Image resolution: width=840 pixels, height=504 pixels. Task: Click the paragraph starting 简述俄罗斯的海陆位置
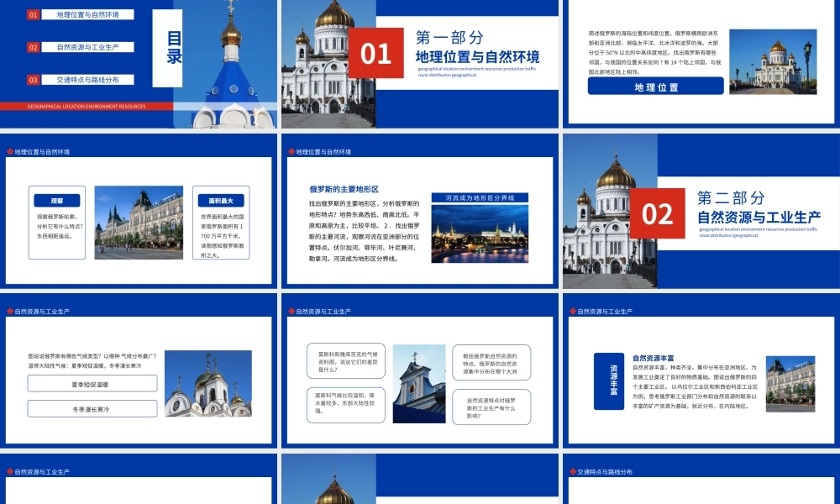pos(654,52)
